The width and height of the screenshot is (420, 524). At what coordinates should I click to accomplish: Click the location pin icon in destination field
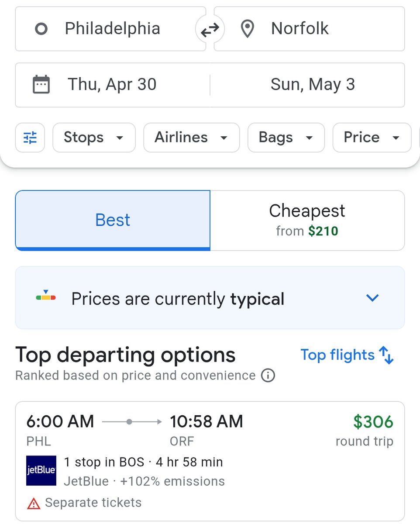click(x=248, y=29)
